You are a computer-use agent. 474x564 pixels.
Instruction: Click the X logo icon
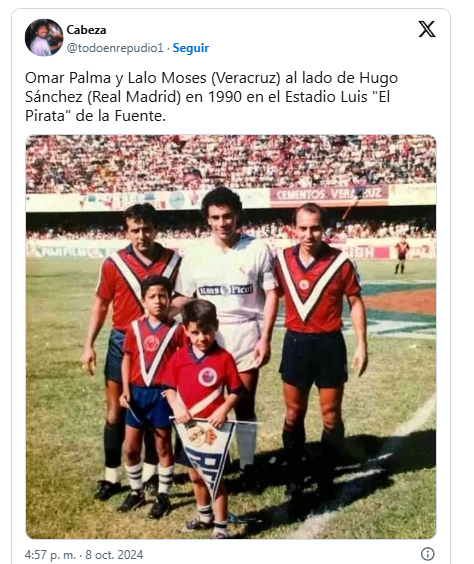427,29
